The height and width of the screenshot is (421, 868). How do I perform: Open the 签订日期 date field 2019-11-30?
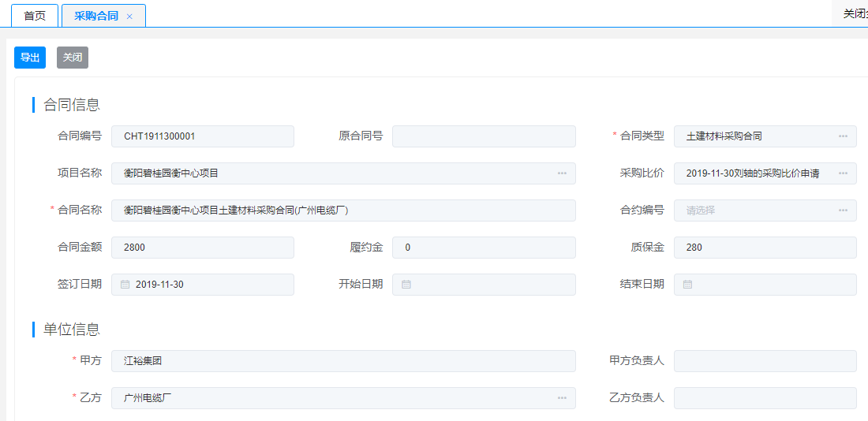[203, 285]
